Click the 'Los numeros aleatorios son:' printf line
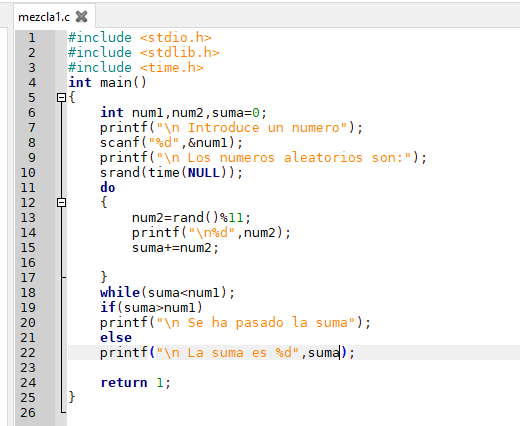Screen dimensions: 520x426 263,157
